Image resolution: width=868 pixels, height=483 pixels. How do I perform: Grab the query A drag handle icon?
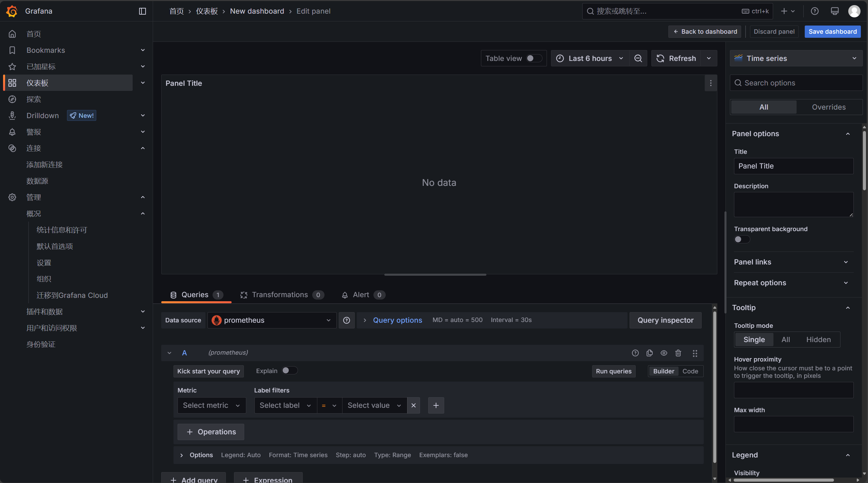[695, 353]
